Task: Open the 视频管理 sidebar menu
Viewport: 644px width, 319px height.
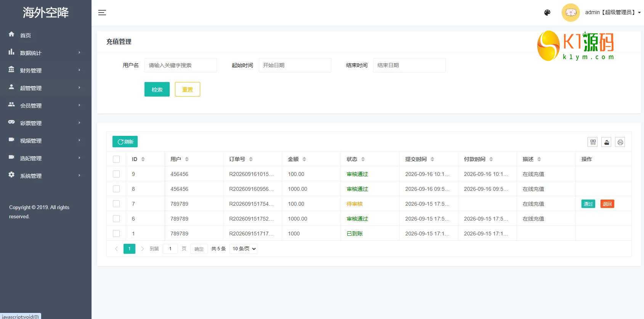Action: (46, 140)
